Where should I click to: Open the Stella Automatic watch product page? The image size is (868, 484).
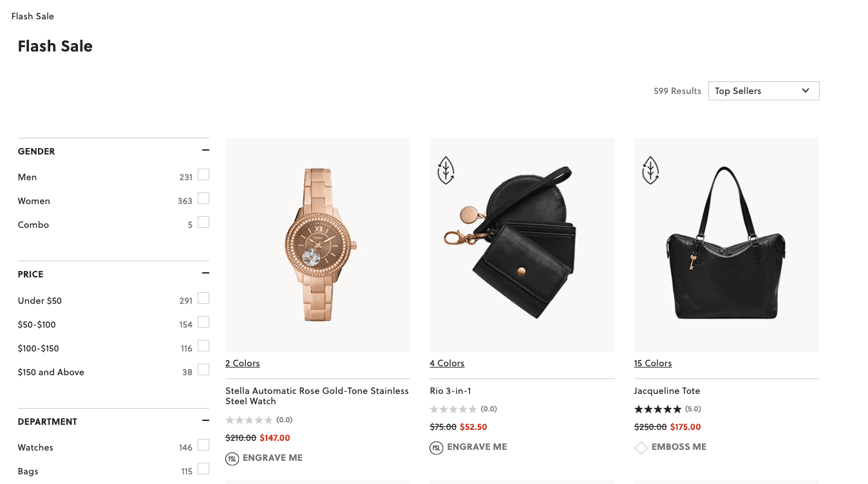coord(317,395)
